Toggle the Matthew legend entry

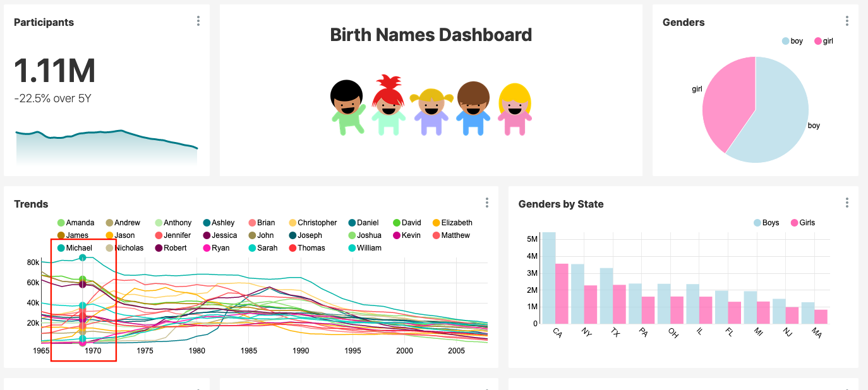[451, 235]
